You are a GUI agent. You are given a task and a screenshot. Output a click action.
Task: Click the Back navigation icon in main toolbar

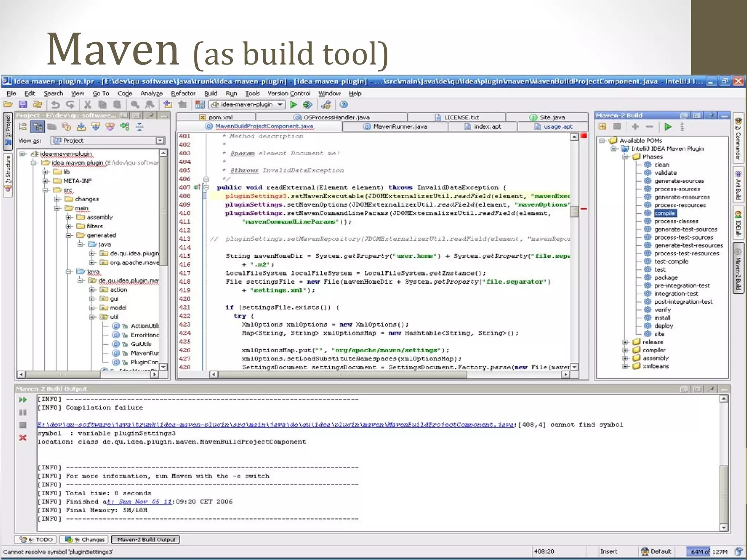point(168,105)
